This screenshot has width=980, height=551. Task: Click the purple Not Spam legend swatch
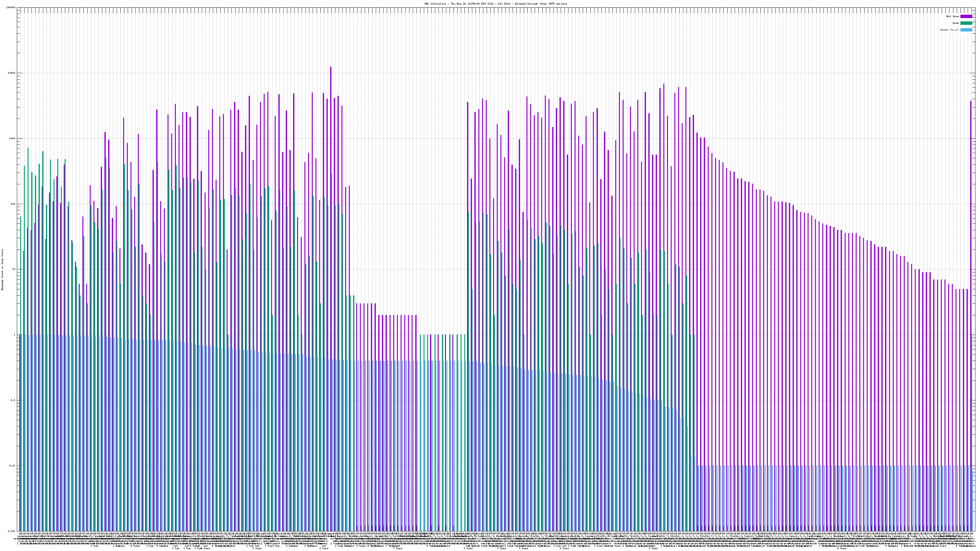(966, 16)
